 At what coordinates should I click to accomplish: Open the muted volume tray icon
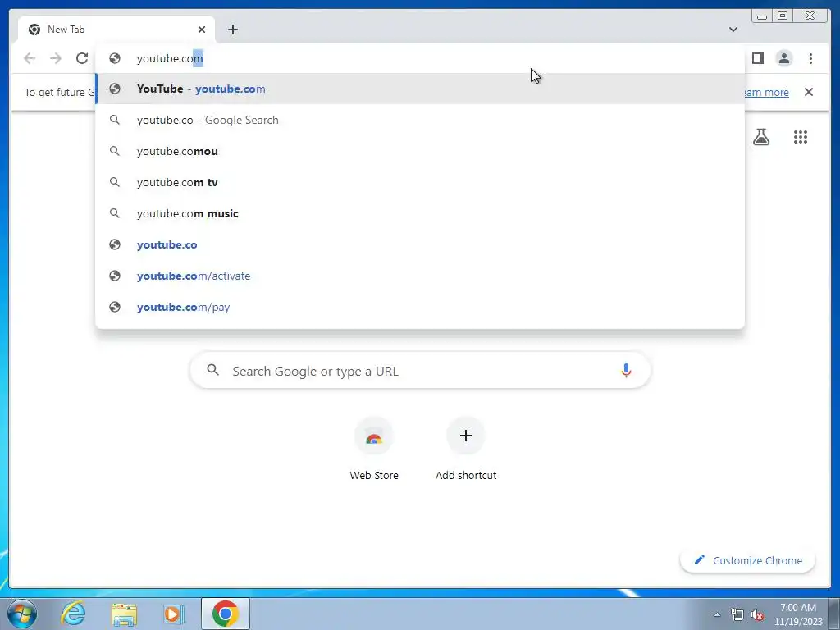click(x=757, y=614)
